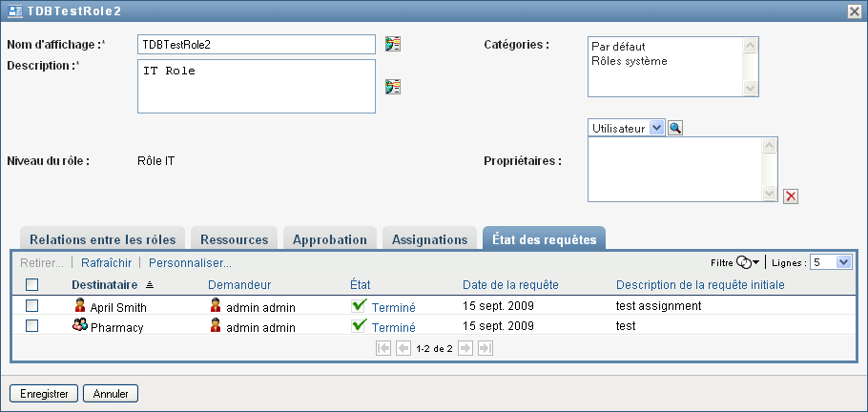Viewport: 868px width, 412px height.
Task: Click sort arrow beside Destinataire header
Action: [150, 285]
